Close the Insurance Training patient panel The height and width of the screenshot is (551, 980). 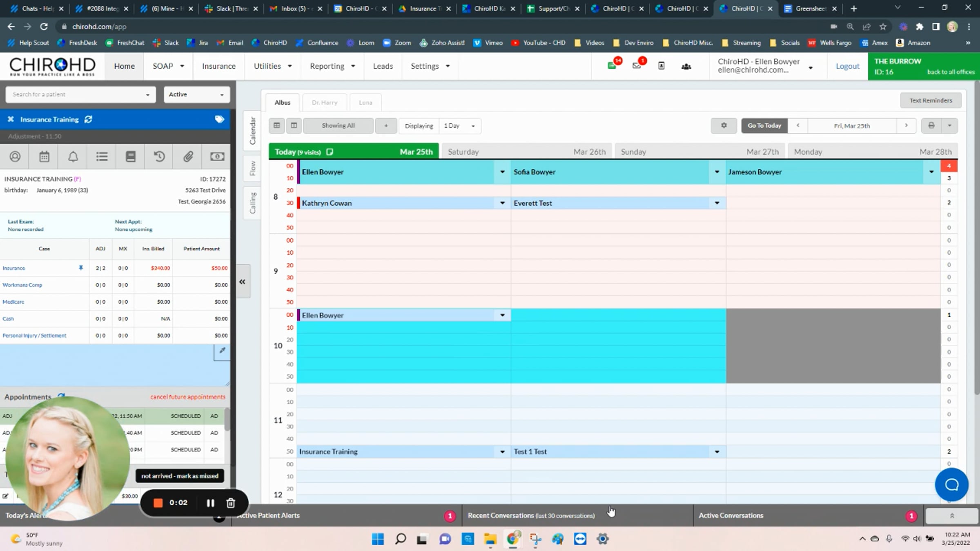(x=11, y=119)
